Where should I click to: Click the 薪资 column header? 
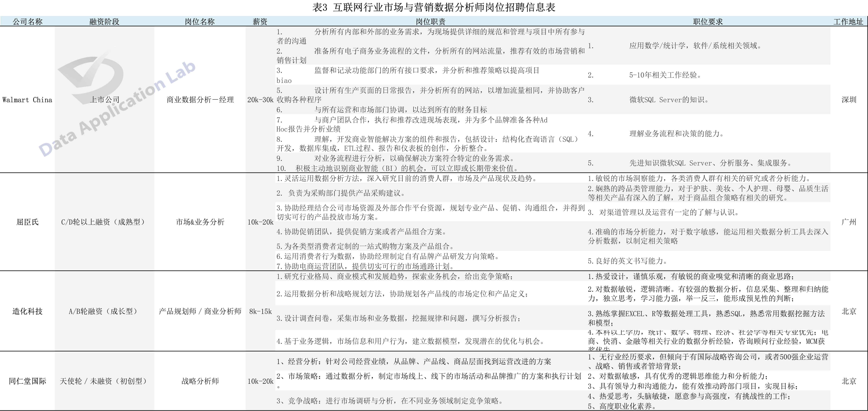[260, 22]
